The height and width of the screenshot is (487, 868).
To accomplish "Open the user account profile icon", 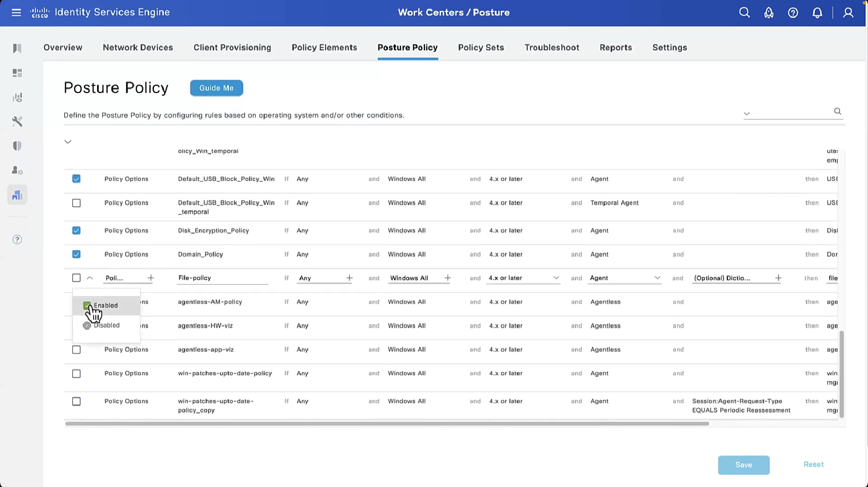I will coord(848,12).
